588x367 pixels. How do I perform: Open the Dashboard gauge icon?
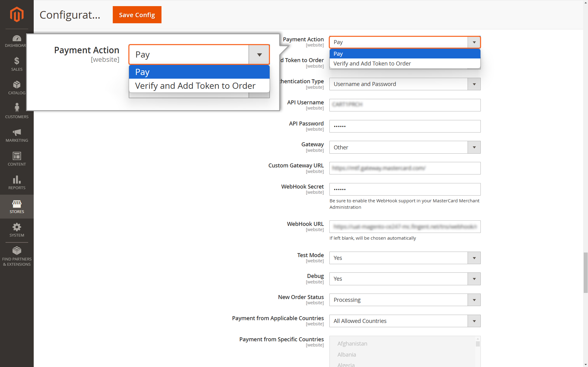[17, 38]
